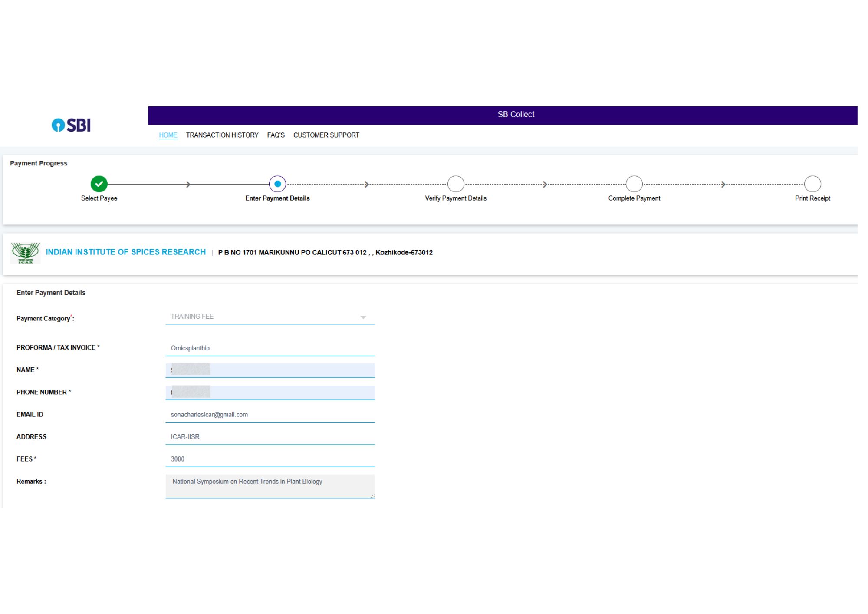
Task: Select the TRAINING FEE category field
Action: pos(260,317)
